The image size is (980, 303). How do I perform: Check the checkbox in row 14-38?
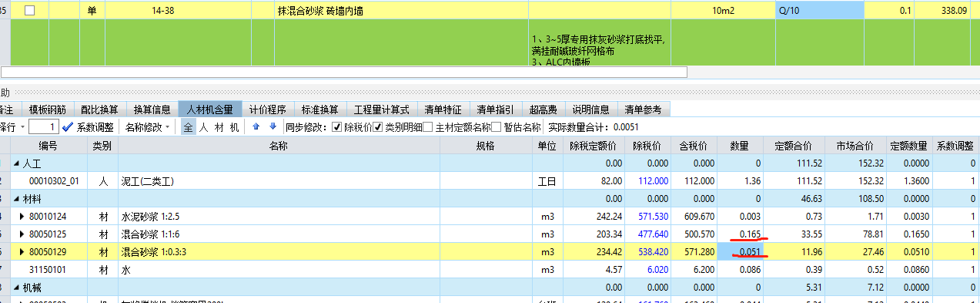30,11
